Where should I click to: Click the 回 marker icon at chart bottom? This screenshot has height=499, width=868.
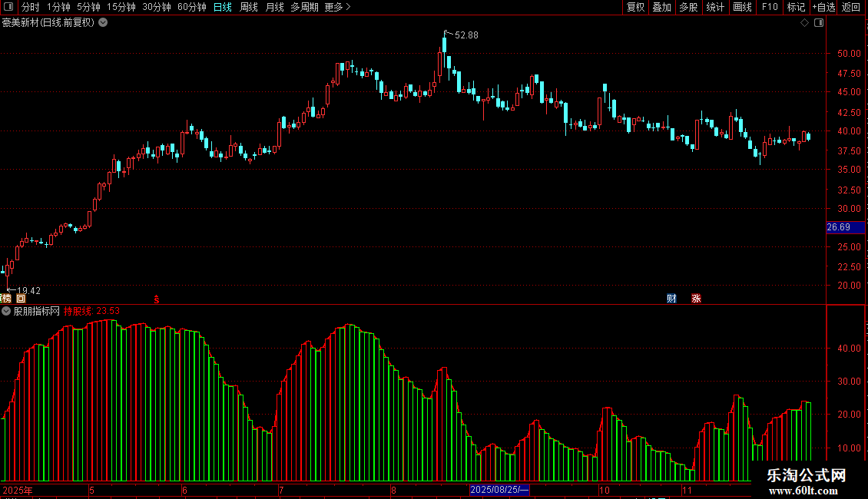21,298
